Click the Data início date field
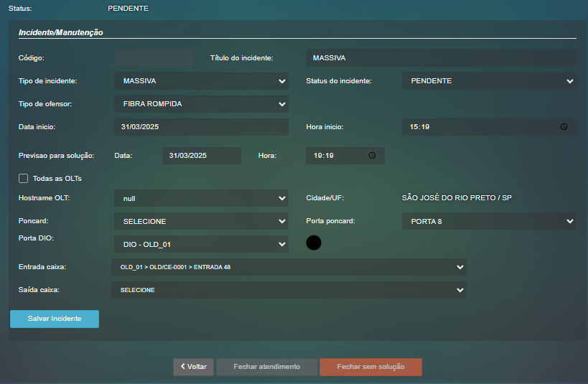The height and width of the screenshot is (384, 588). (201, 127)
